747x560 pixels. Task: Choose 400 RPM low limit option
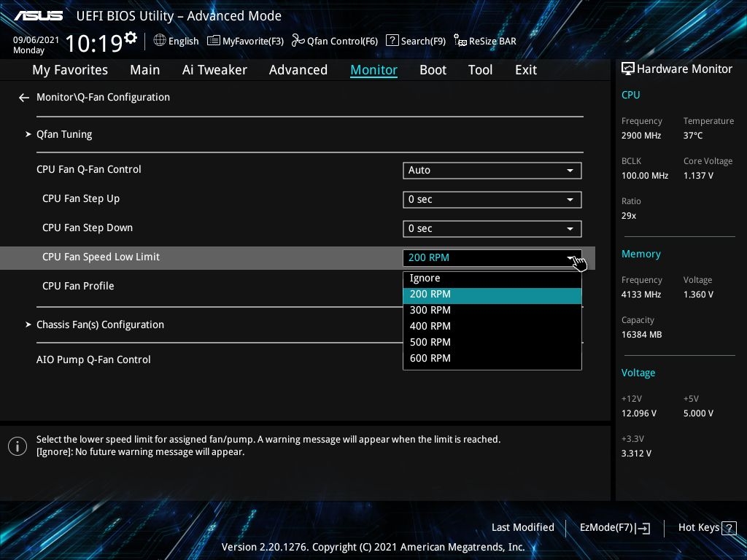pyautogui.click(x=492, y=326)
